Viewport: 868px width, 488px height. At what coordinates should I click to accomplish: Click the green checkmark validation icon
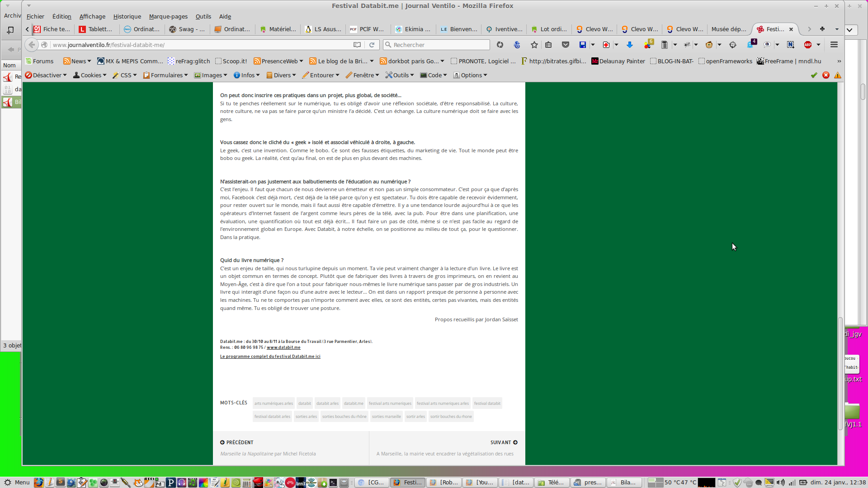(x=814, y=75)
